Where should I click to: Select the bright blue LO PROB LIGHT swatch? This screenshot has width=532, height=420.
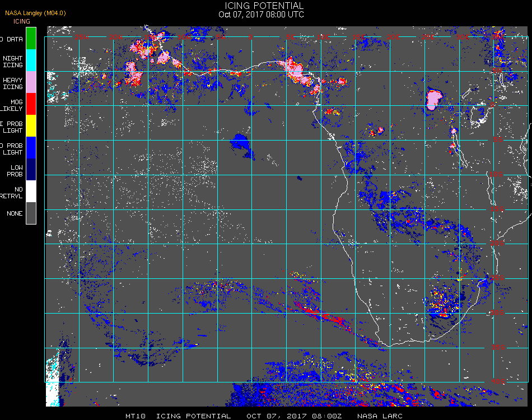click(x=31, y=147)
